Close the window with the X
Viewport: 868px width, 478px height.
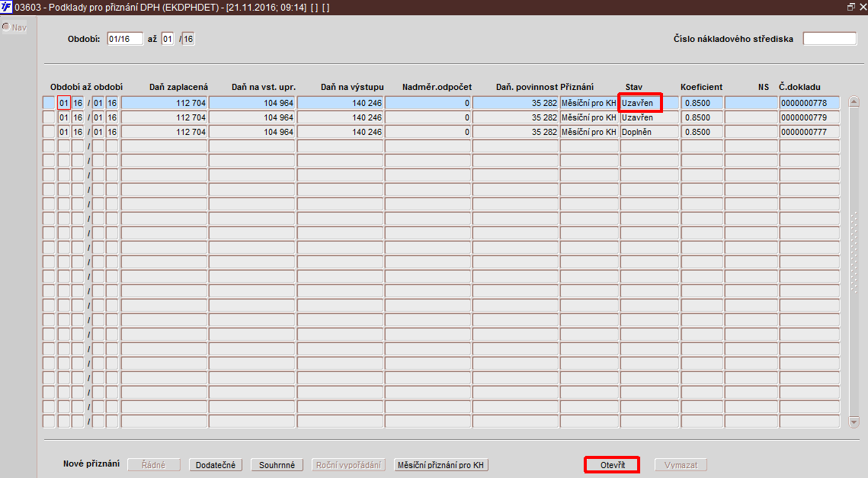pyautogui.click(x=863, y=7)
